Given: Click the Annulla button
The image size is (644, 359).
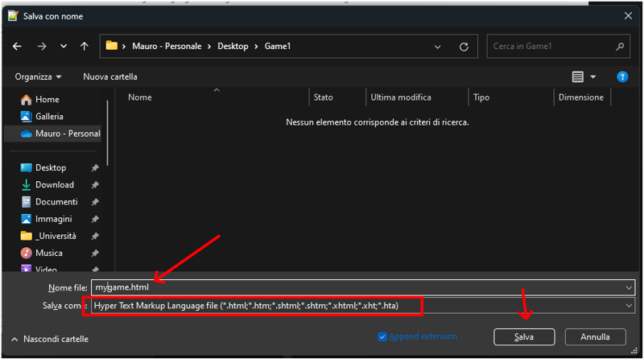Looking at the screenshot, I should coord(595,336).
